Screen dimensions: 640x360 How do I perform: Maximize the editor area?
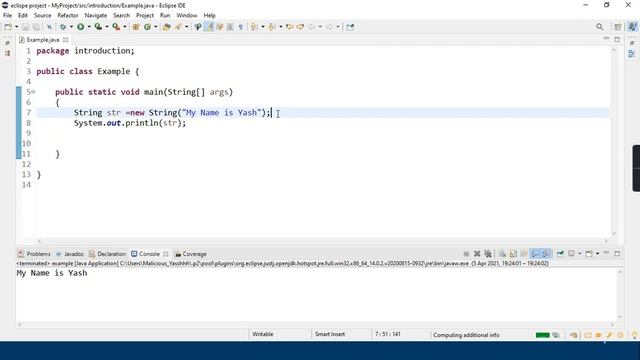(617, 39)
